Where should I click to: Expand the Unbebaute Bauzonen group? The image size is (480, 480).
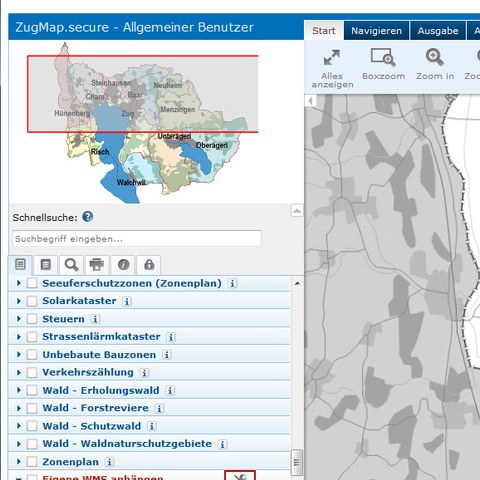19,355
